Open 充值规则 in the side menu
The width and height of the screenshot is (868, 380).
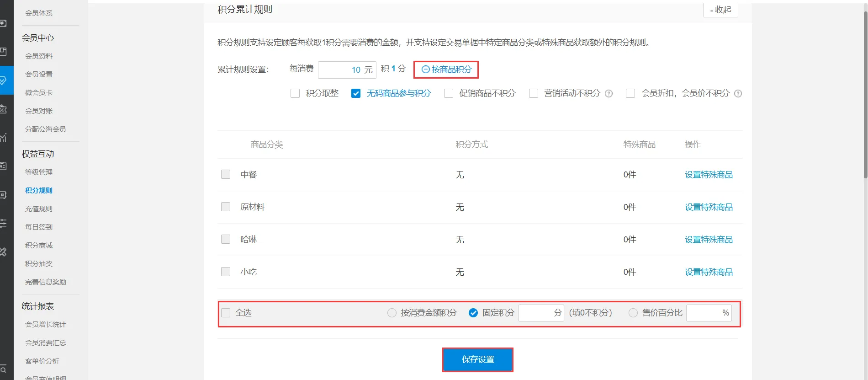39,209
